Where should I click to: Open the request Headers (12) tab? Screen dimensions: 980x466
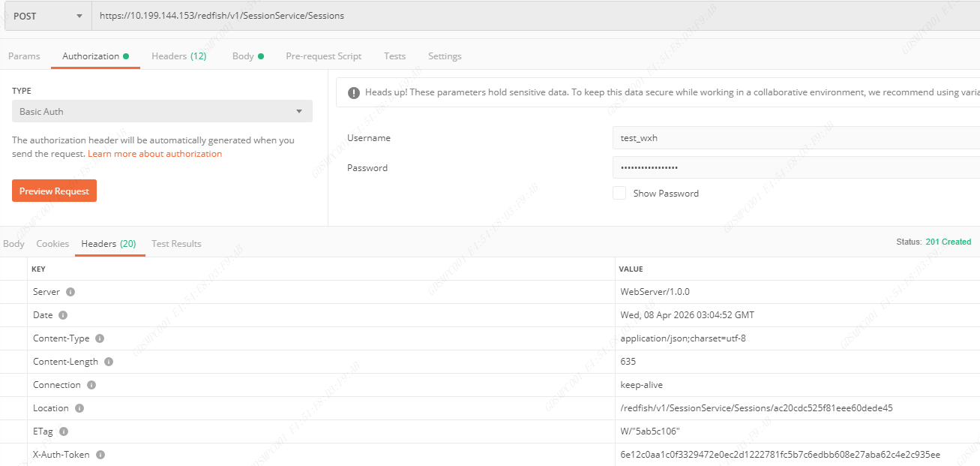[178, 56]
